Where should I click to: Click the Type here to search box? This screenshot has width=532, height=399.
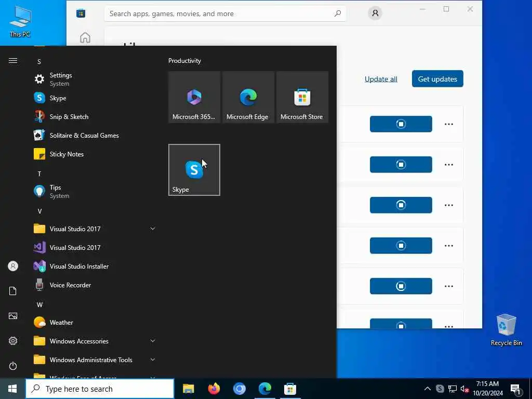100,389
